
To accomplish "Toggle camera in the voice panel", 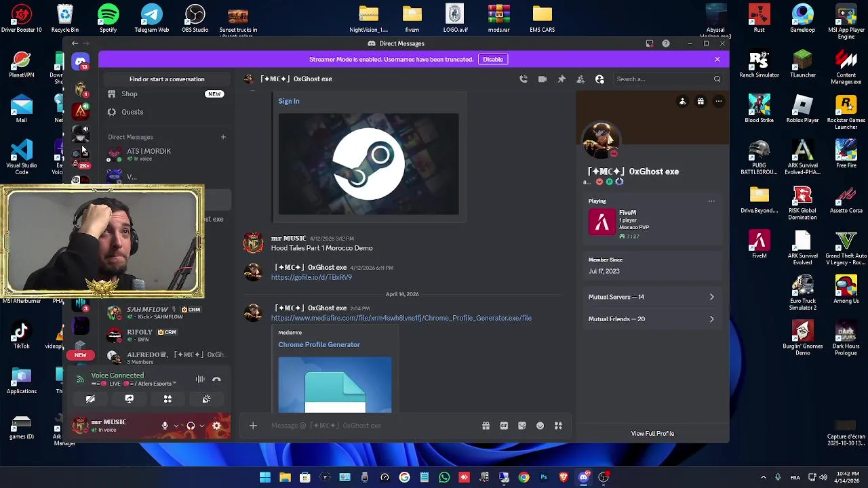I will 90,399.
